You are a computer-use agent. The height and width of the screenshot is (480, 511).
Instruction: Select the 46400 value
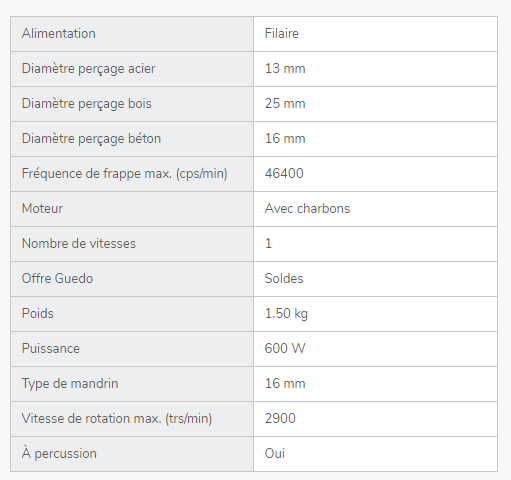click(284, 174)
